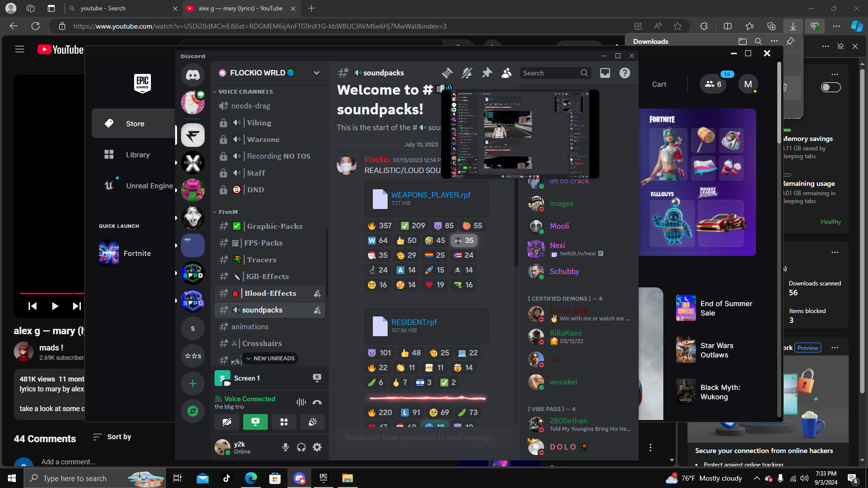Screen dimensions: 868x488
Task: Toggle heart reaction with count 19
Action: pyautogui.click(x=435, y=285)
